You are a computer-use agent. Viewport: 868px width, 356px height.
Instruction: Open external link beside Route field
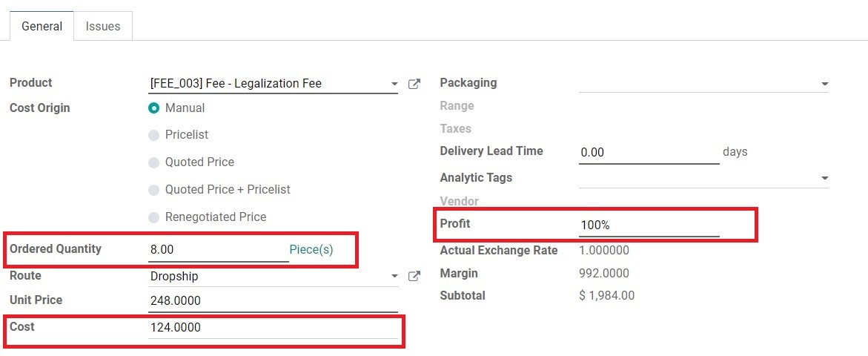pos(414,277)
